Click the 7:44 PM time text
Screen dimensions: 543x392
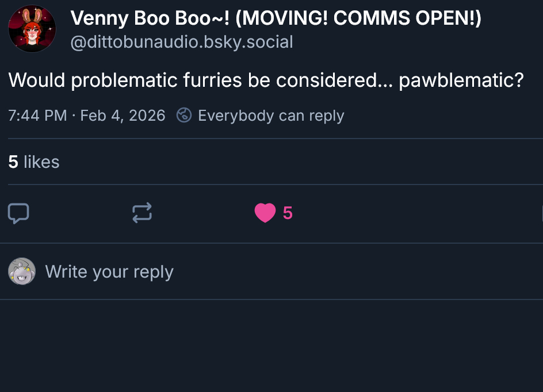pos(37,116)
